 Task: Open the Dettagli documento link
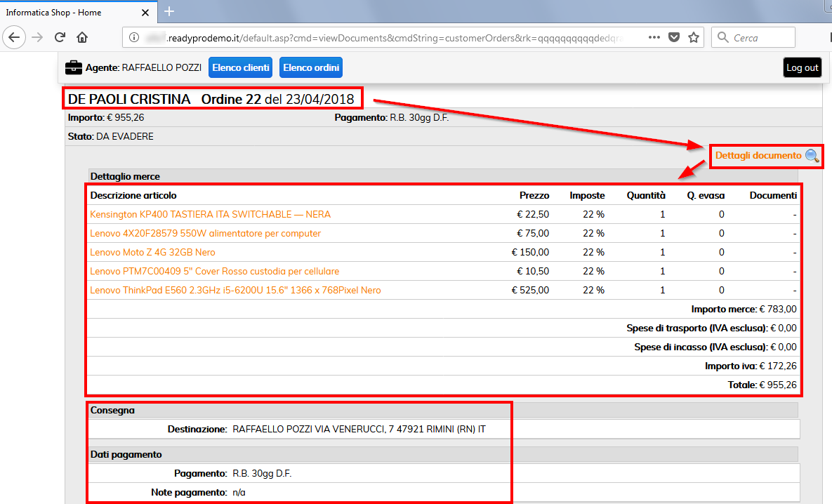point(758,155)
